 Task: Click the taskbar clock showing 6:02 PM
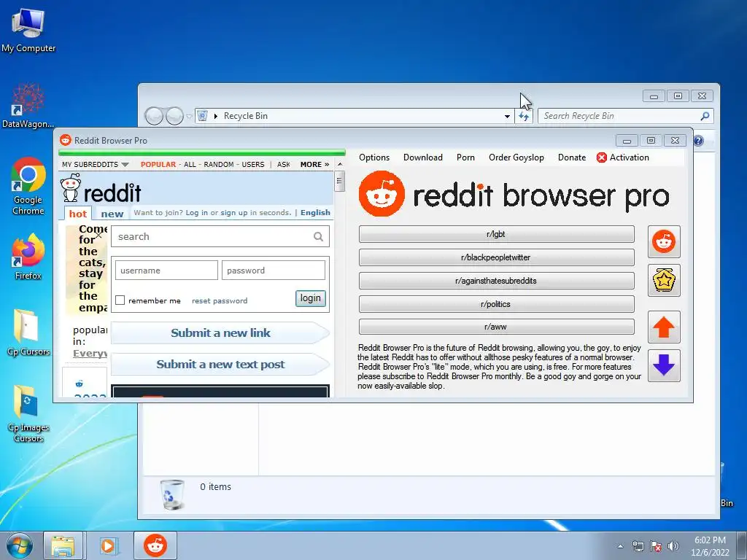coord(710,546)
